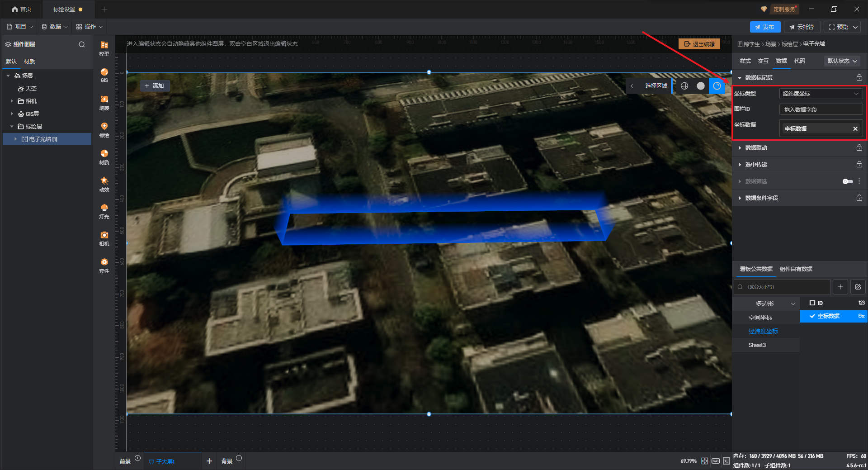Collapse the 数据标记层 section
The width and height of the screenshot is (868, 470).
click(x=740, y=78)
